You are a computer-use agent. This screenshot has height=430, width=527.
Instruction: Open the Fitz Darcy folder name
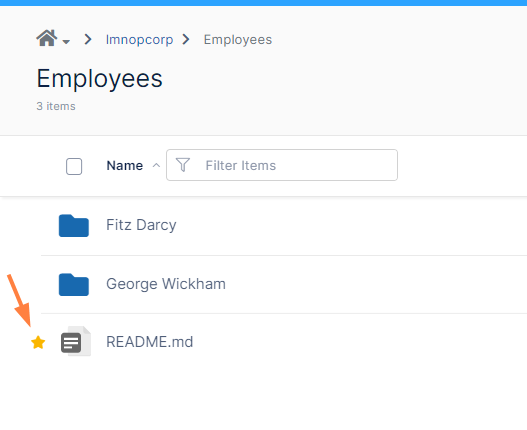pyautogui.click(x=141, y=225)
